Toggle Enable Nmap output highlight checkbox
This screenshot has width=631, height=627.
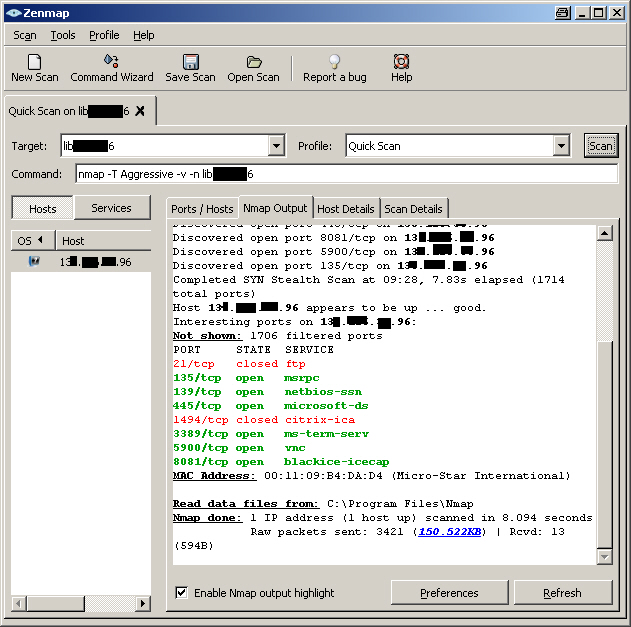tap(181, 592)
